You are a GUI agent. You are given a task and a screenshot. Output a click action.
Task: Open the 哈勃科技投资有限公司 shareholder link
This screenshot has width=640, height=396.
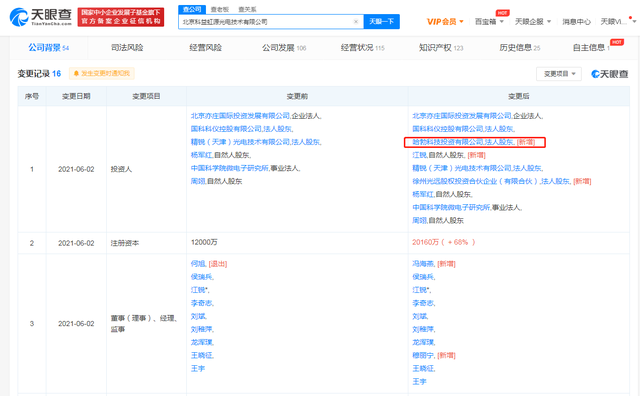tap(447, 142)
